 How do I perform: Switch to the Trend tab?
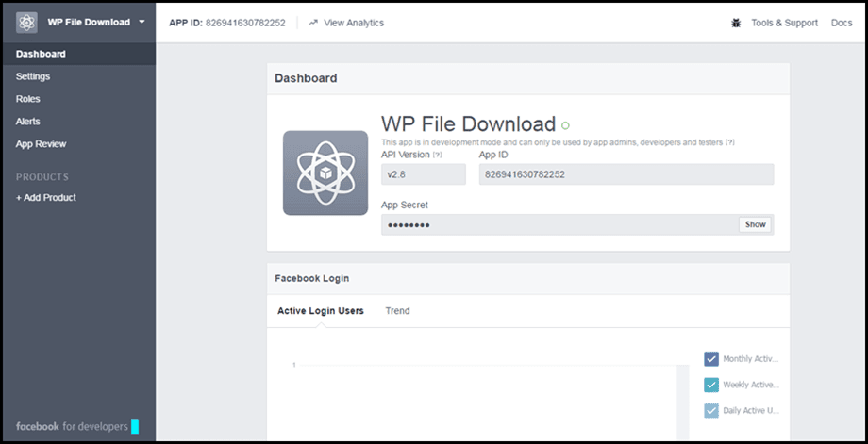pos(397,311)
